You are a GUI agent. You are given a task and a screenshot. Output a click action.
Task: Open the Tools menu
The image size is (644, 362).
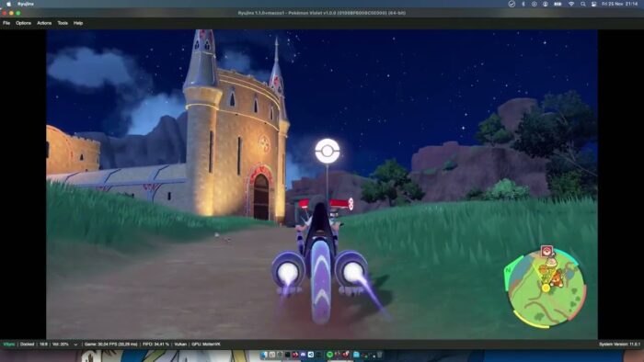63,23
